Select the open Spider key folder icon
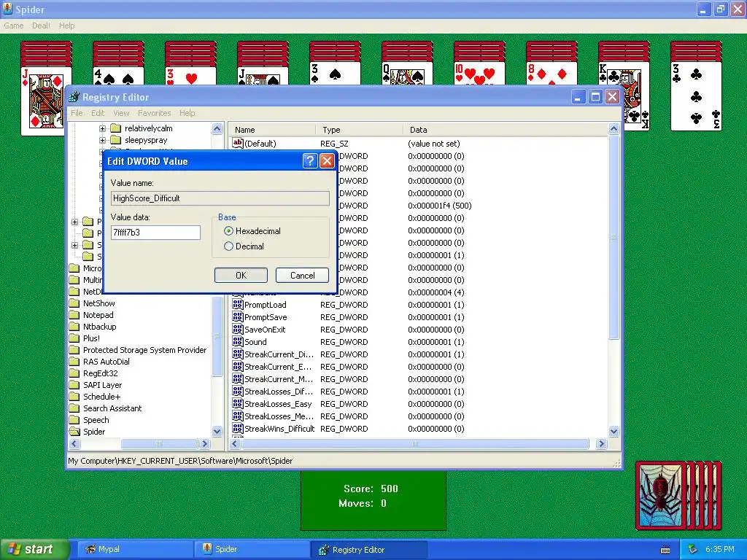 pyautogui.click(x=74, y=432)
